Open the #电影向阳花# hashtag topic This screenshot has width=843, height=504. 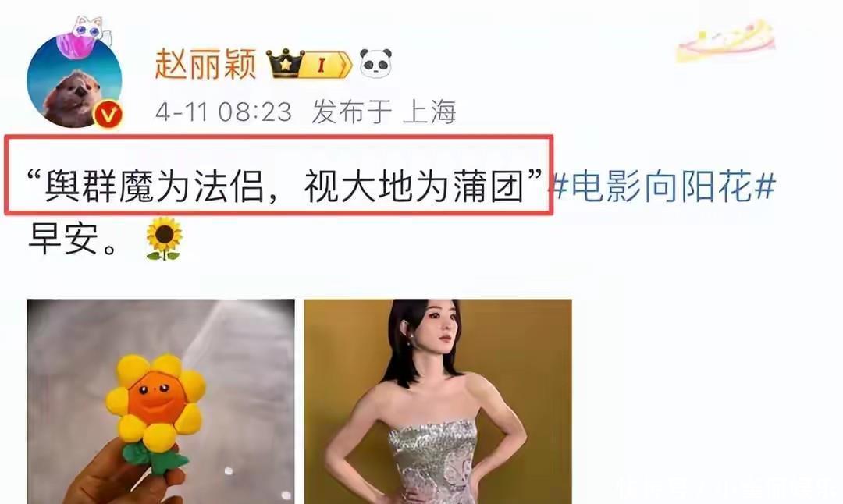pos(664,186)
